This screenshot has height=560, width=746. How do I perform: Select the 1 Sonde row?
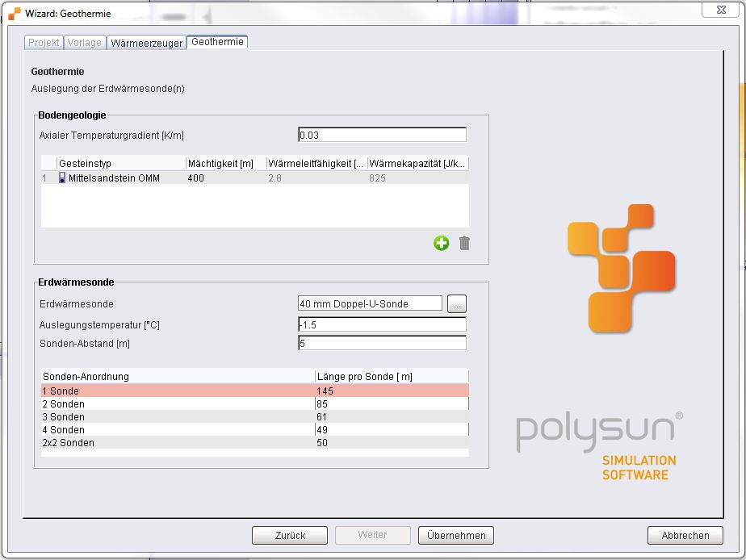click(255, 391)
